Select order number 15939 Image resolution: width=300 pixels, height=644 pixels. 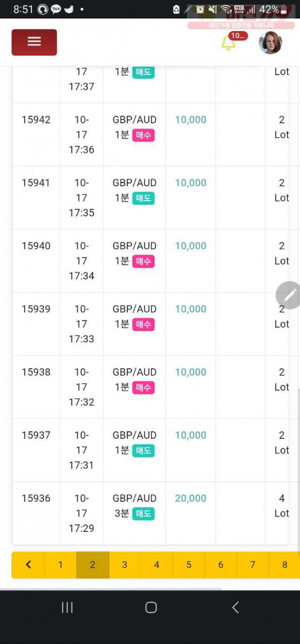point(36,309)
